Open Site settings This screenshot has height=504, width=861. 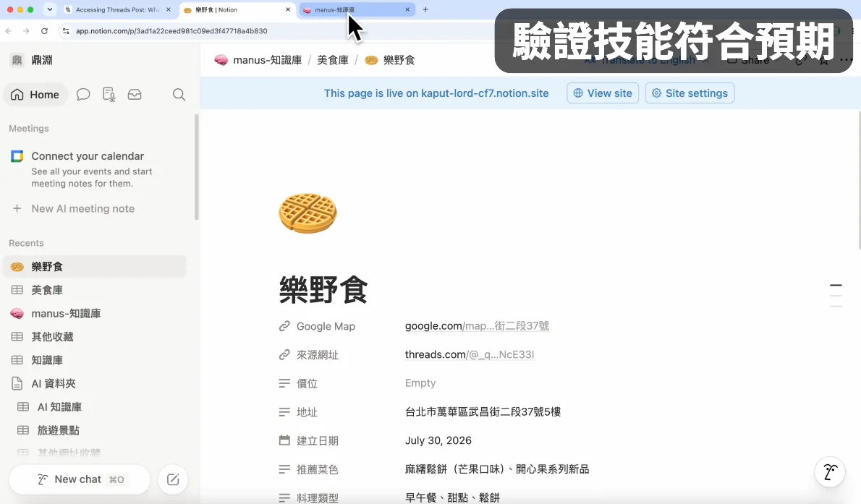[x=690, y=93]
